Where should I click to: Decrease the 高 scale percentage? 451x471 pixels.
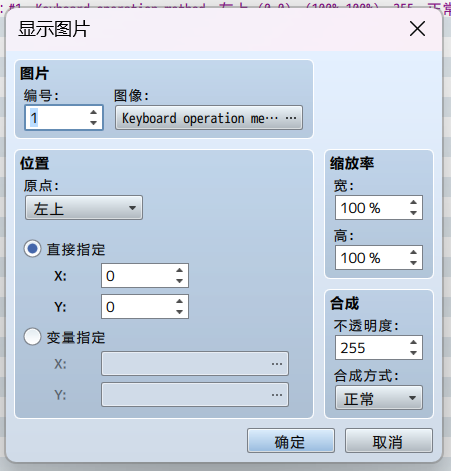[x=414, y=263]
